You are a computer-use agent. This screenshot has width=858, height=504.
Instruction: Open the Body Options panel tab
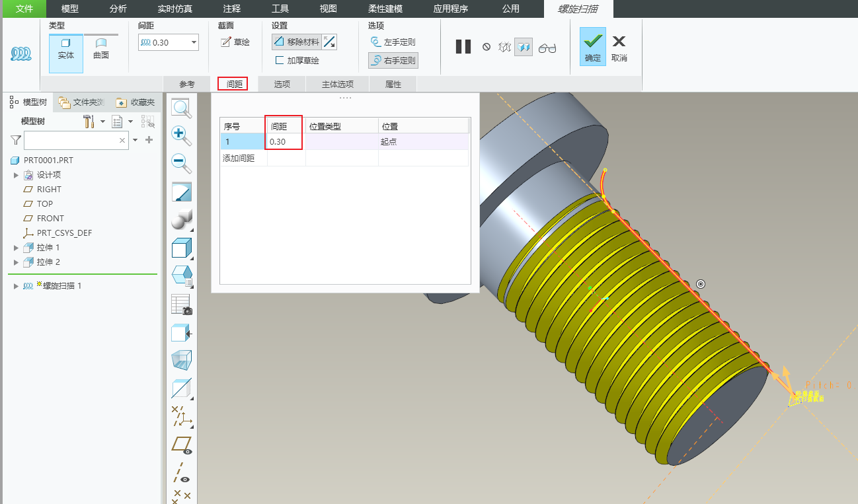(x=338, y=84)
